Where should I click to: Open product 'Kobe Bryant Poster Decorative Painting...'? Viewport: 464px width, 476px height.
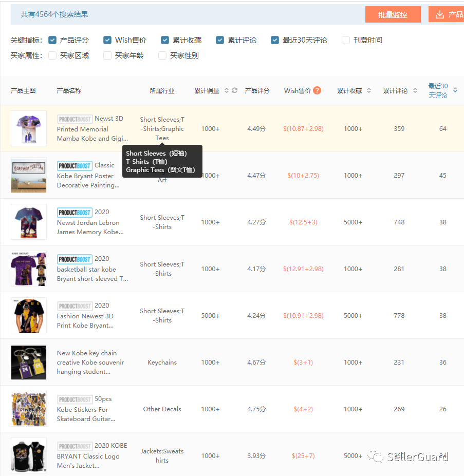[88, 181]
